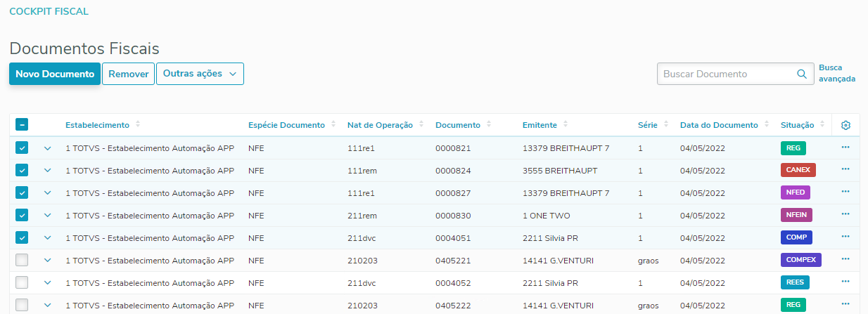Viewport: 868px width, 314px height.
Task: Click emitter 3555 BREITHAUPT cell
Action: pyautogui.click(x=560, y=171)
